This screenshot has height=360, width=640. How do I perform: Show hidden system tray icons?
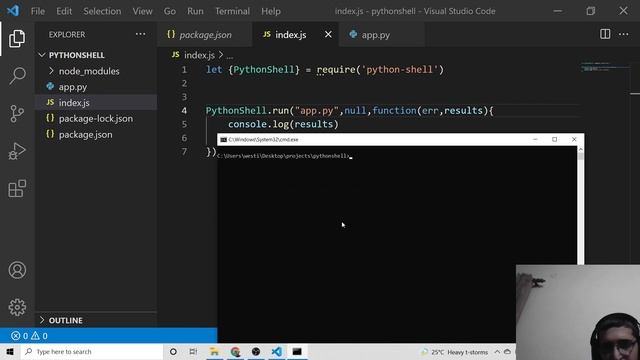pos(497,352)
